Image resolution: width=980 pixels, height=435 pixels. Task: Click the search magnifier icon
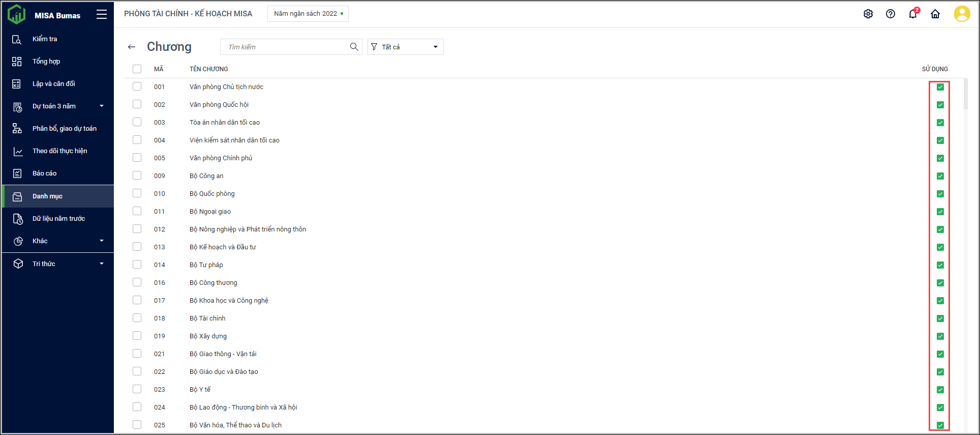click(354, 47)
